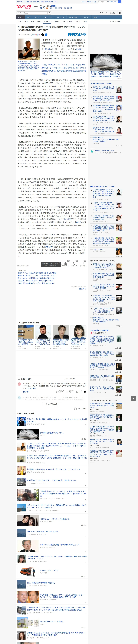138x644 pixels.
Task: Open the トップ navigation tab
Action: click(20, 17)
